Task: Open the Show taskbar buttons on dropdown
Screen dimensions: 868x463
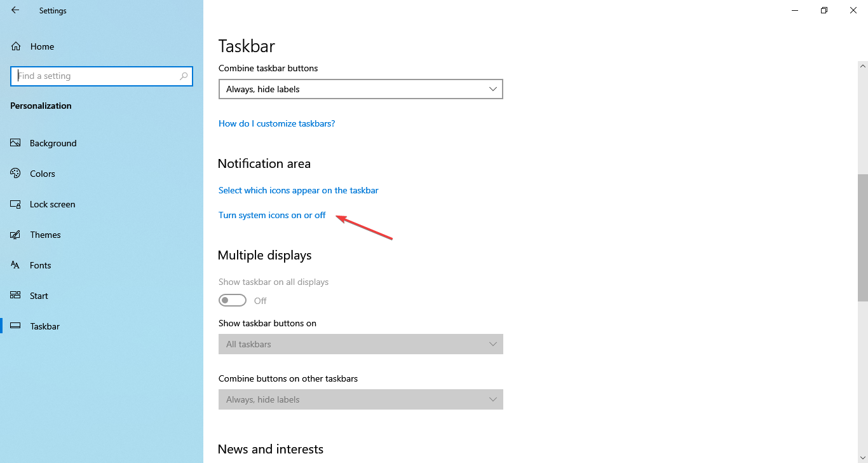Action: (360, 344)
